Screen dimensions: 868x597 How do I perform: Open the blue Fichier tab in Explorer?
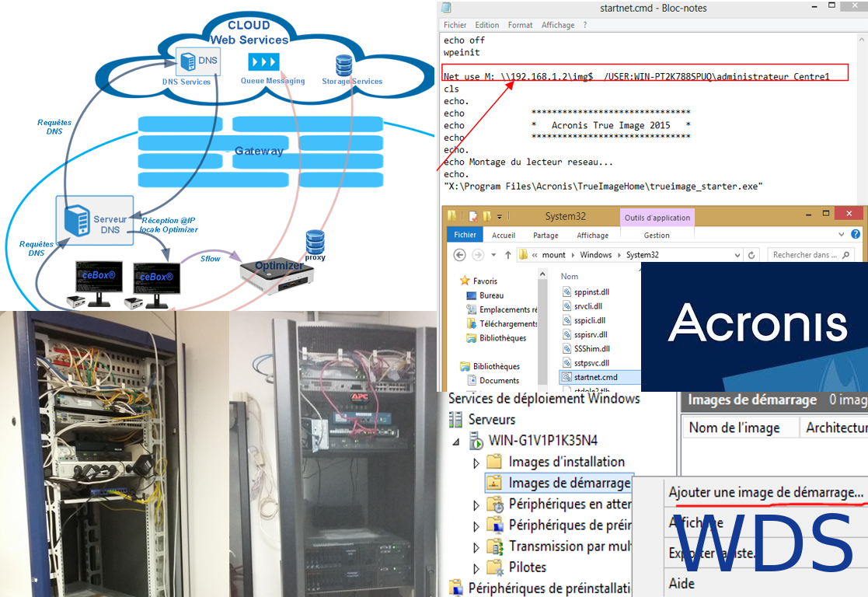(465, 235)
